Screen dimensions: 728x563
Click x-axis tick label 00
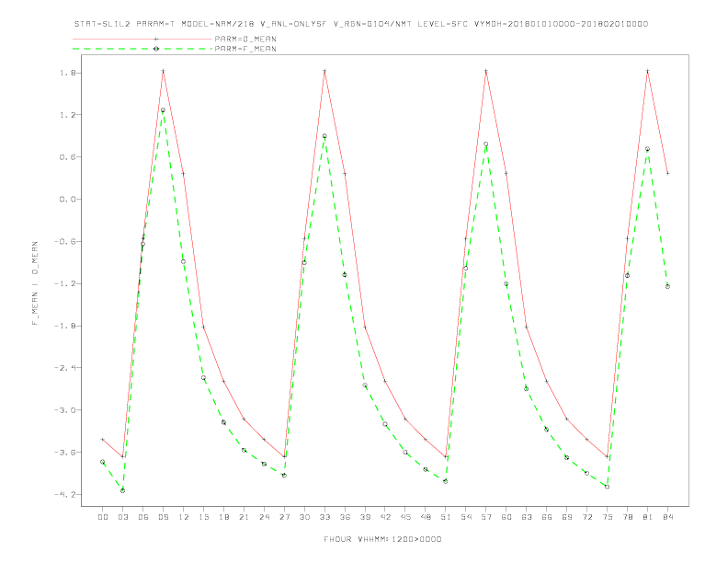[103, 517]
